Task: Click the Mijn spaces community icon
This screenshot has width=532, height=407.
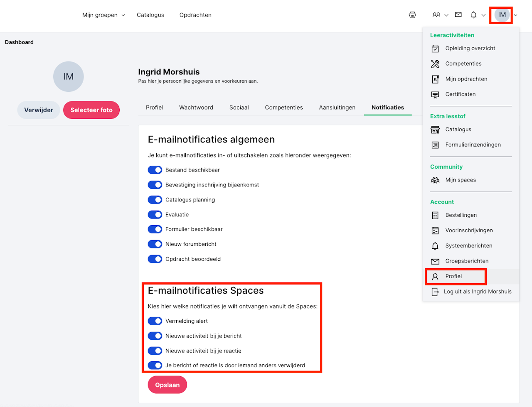Action: [x=435, y=180]
